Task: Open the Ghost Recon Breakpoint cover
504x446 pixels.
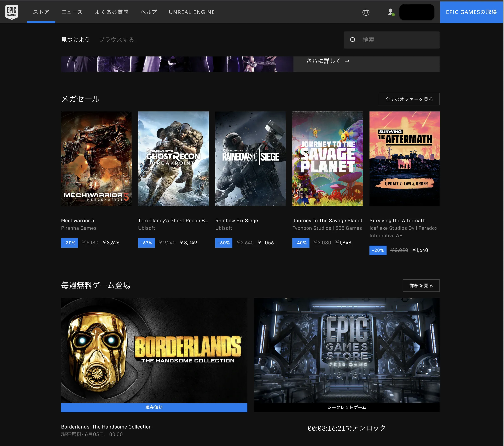Action: pos(173,159)
